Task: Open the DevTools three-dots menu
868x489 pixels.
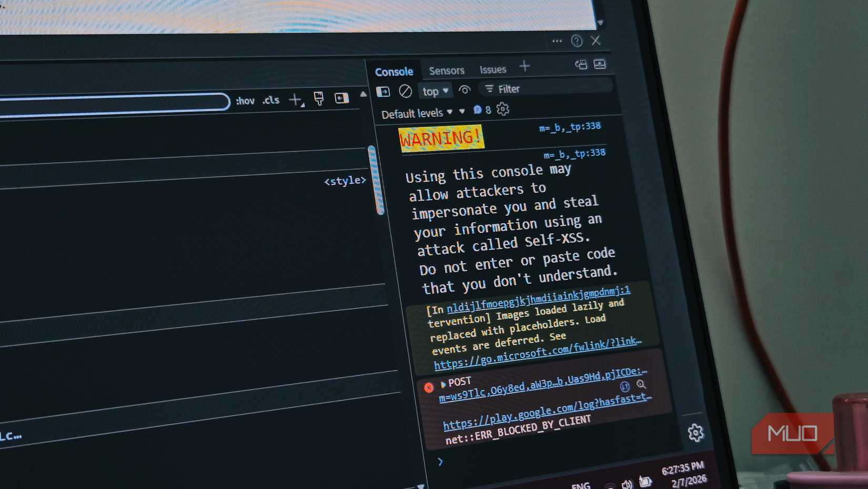Action: (x=557, y=41)
